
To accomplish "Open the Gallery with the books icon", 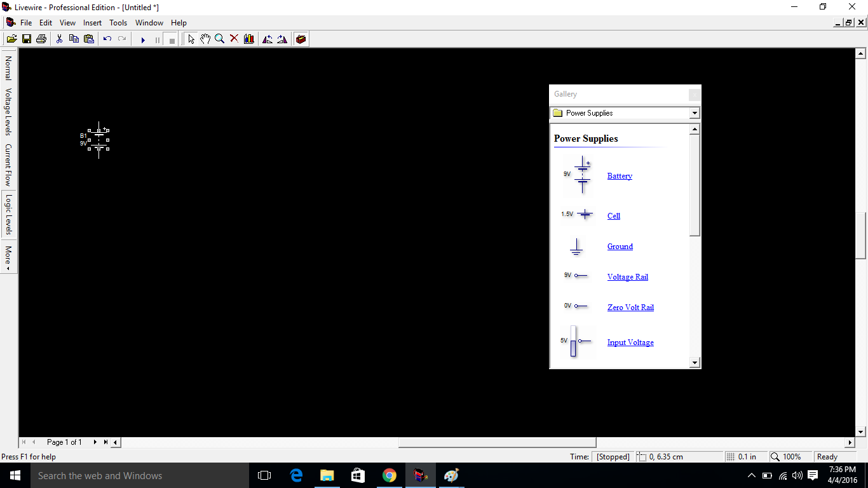I will (x=248, y=39).
